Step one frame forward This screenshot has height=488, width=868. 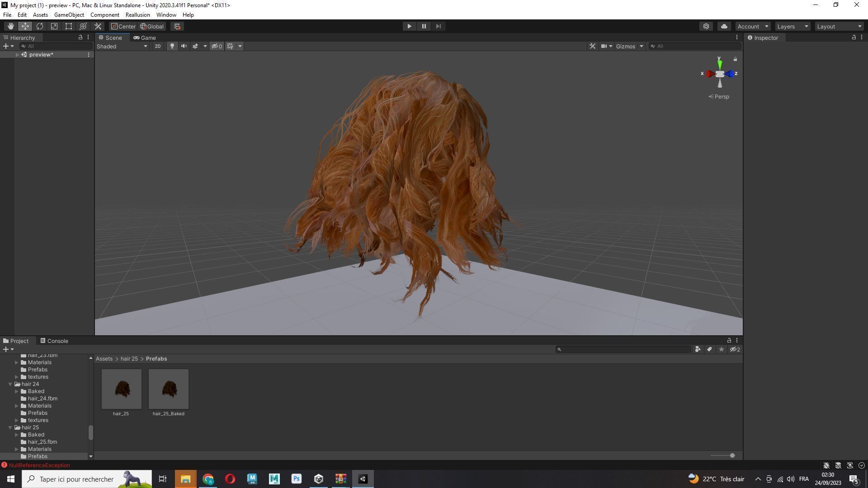tap(438, 26)
